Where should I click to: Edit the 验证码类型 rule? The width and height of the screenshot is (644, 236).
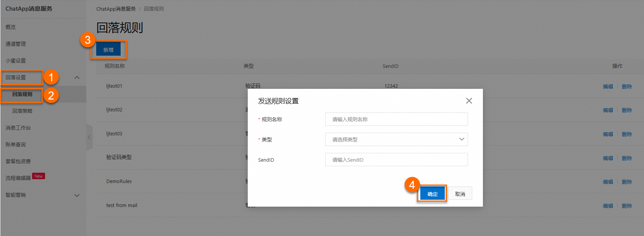tap(608, 158)
